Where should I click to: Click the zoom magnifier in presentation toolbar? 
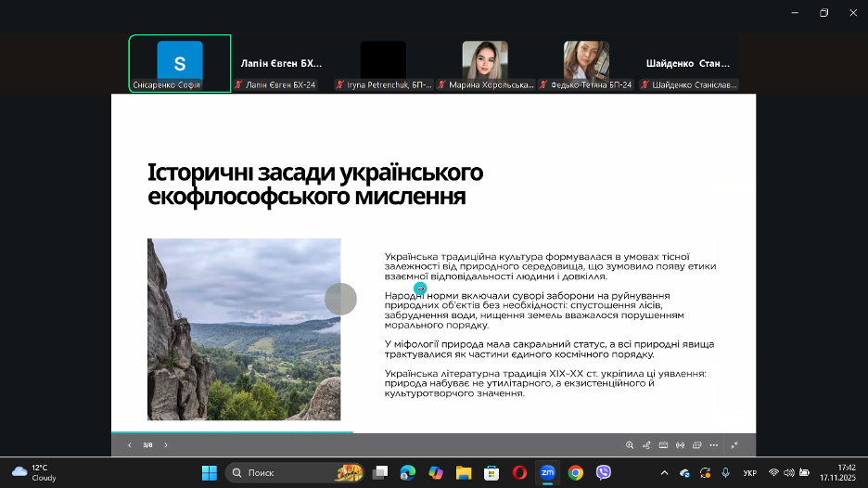630,445
